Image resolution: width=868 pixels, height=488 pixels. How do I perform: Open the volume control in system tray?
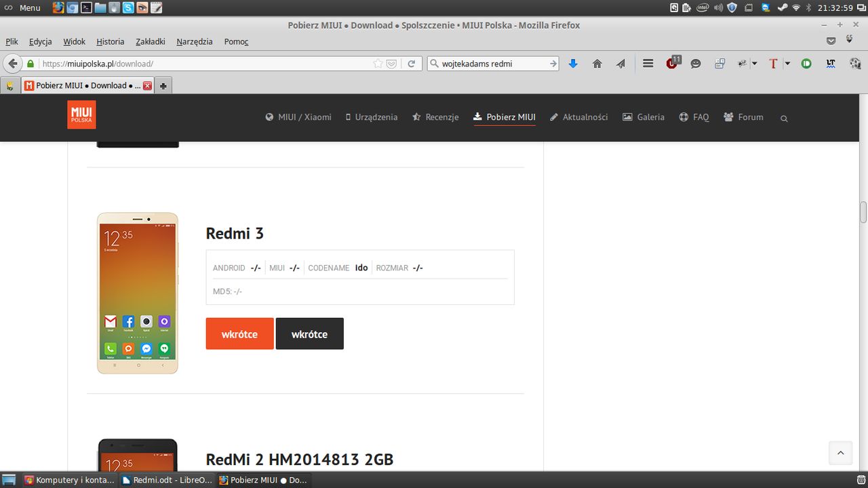tap(718, 7)
